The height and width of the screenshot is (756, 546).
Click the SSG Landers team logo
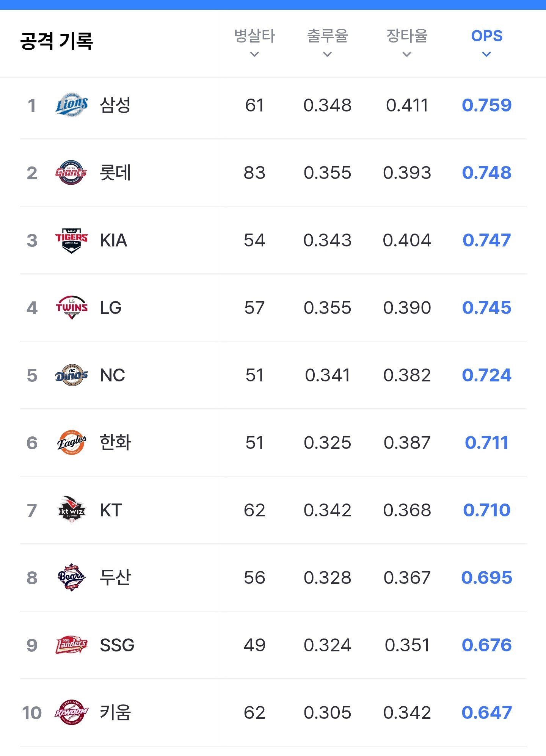[71, 645]
